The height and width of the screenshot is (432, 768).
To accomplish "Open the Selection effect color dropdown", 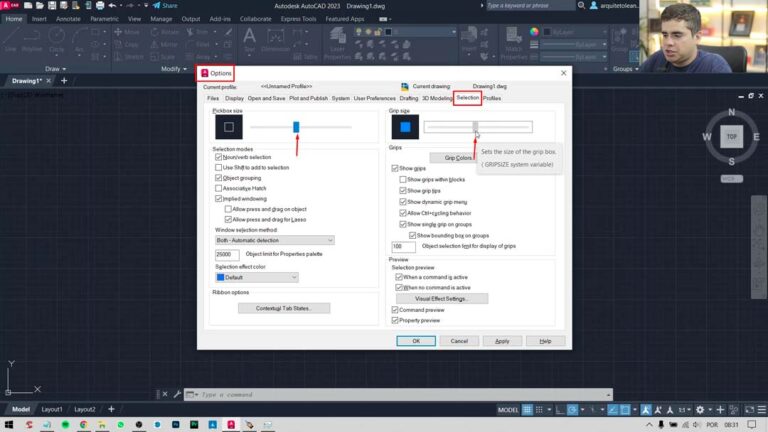I will pyautogui.click(x=257, y=277).
